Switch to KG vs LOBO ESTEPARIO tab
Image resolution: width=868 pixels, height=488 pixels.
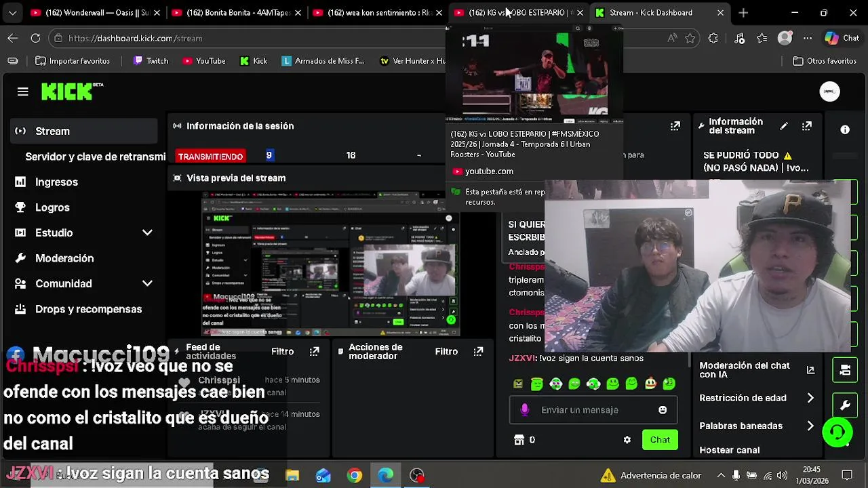(x=520, y=12)
